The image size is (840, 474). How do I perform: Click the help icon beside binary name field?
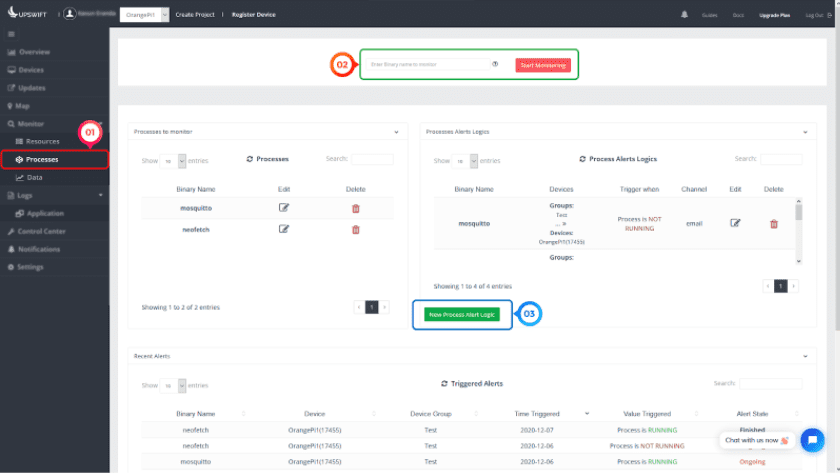click(495, 64)
